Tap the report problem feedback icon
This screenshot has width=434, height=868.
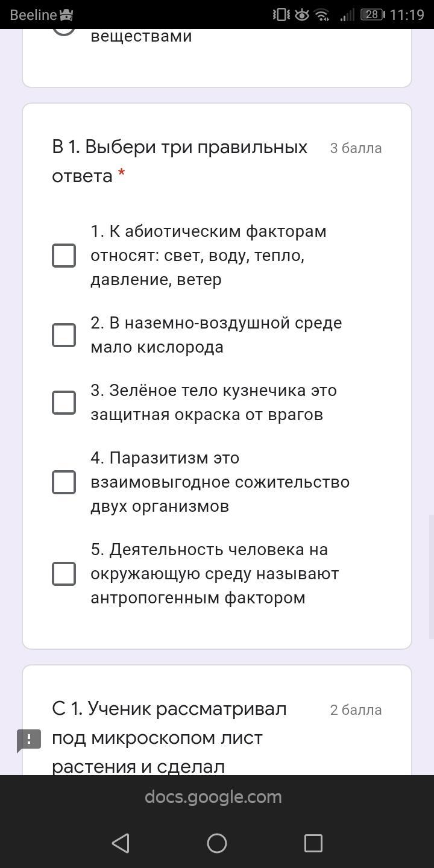click(x=29, y=740)
